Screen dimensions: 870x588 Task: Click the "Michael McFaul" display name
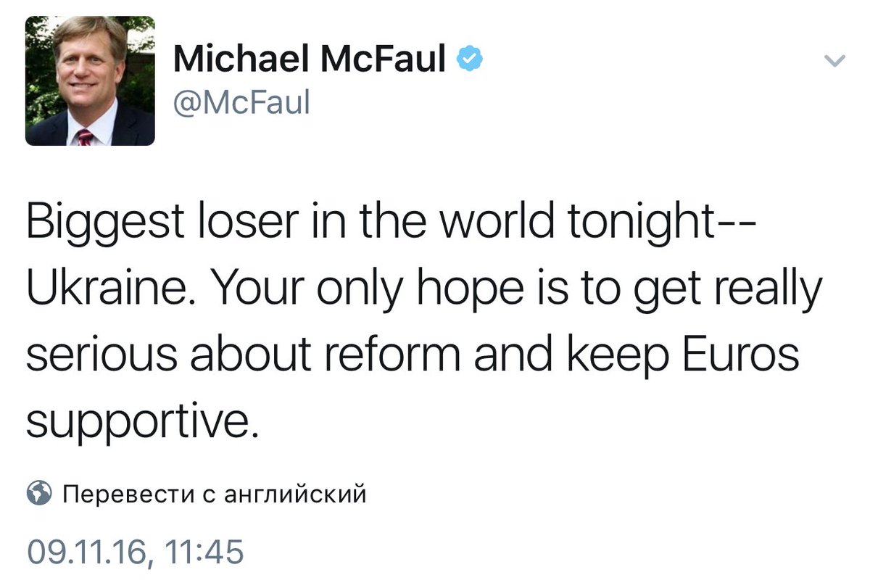(x=310, y=60)
